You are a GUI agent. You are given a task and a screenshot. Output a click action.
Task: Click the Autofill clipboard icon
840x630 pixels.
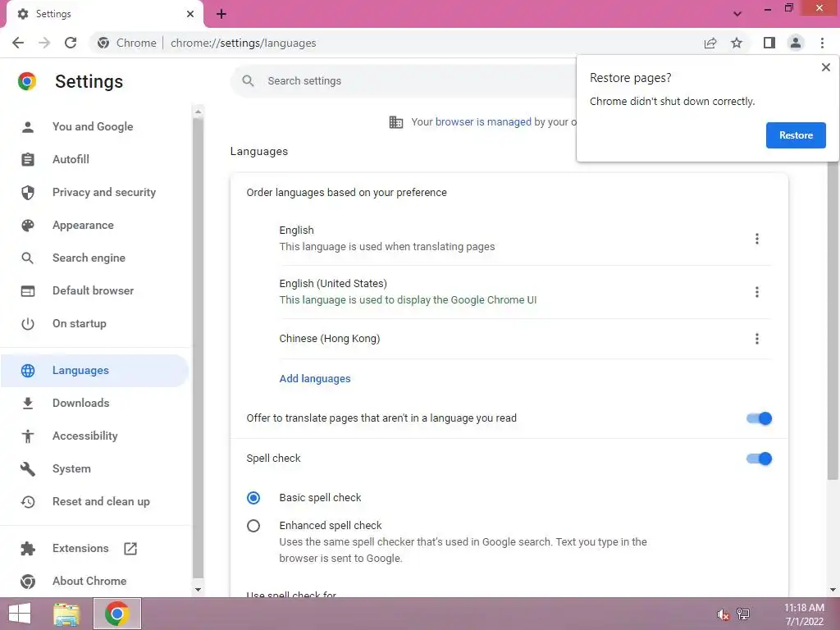tap(28, 159)
